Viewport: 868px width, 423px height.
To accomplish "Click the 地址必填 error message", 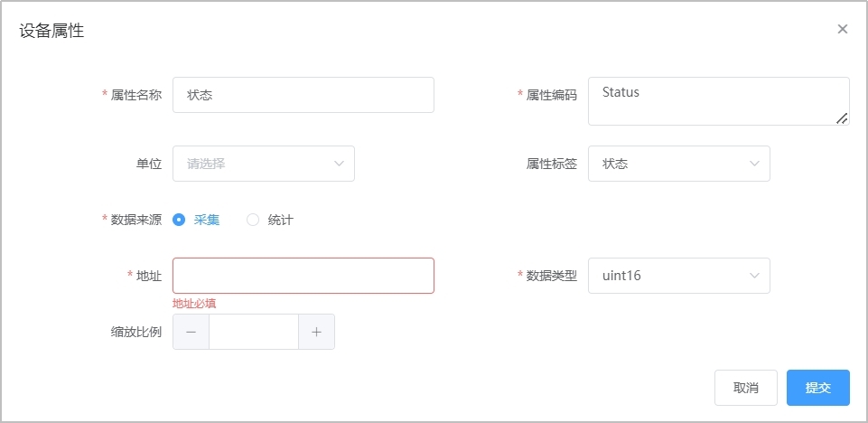I will [x=194, y=304].
